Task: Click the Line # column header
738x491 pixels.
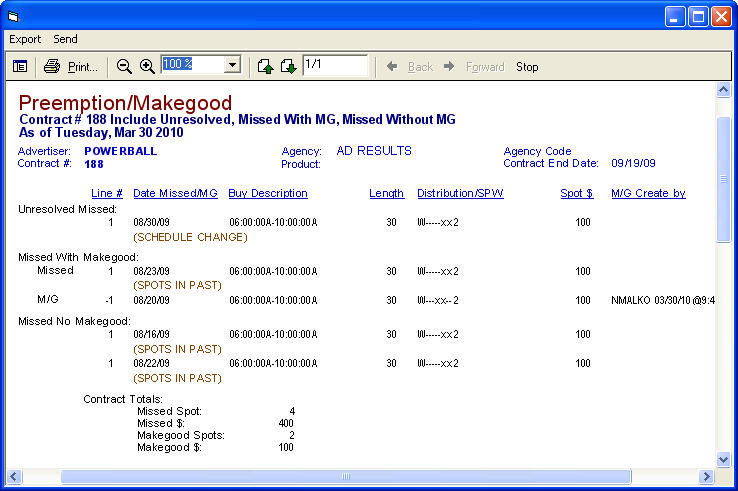Action: pyautogui.click(x=106, y=193)
